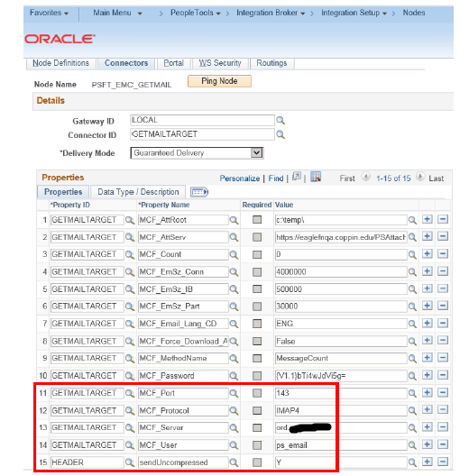Click the Last rows link
This screenshot has width=469, height=476.
point(437,178)
